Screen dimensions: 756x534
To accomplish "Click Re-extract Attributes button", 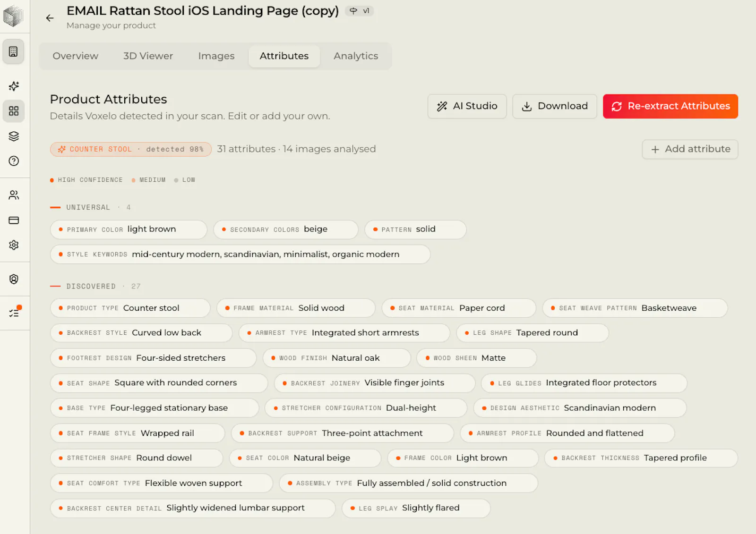I will click(670, 106).
